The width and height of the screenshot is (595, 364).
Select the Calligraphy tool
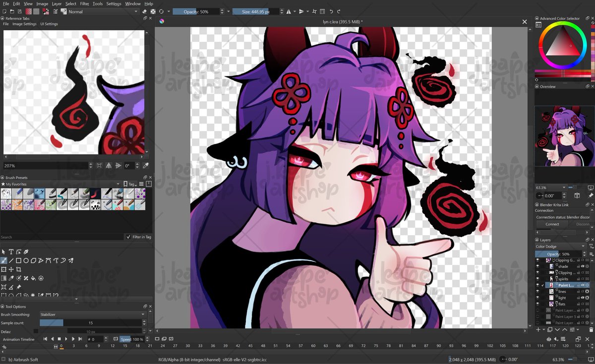click(x=26, y=252)
